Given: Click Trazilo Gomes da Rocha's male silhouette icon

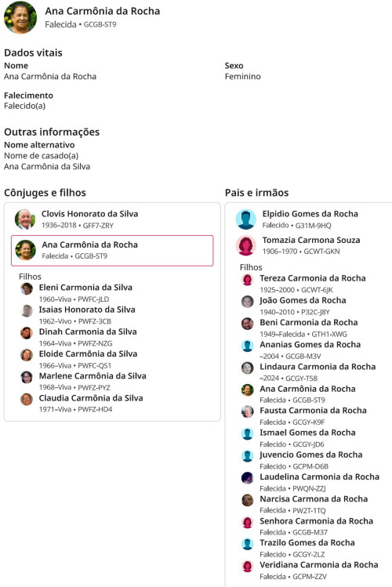Looking at the screenshot, I should (x=247, y=544).
